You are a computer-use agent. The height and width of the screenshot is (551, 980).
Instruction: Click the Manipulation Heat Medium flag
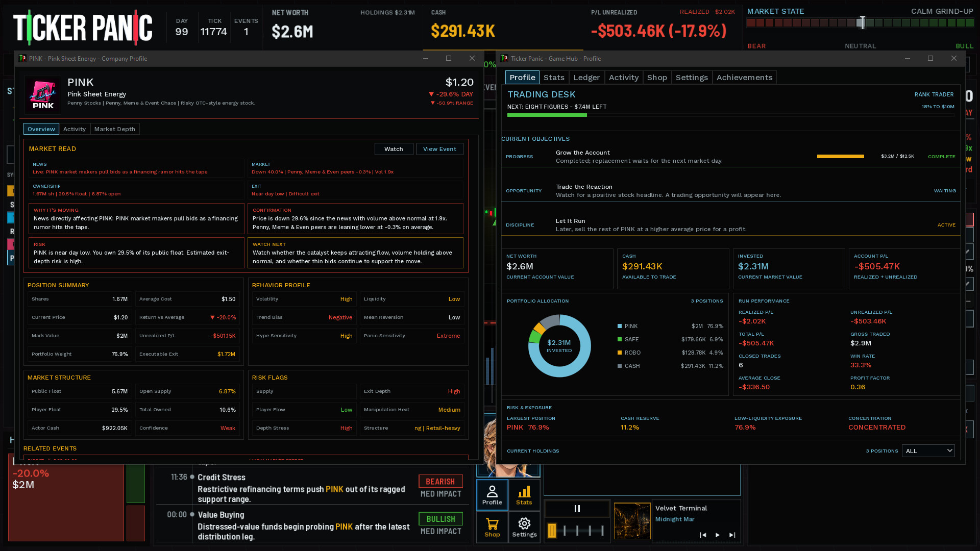click(449, 410)
